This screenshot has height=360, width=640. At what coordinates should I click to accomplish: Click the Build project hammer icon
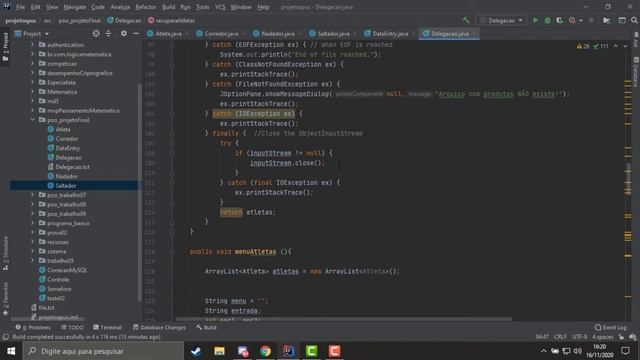[x=466, y=20]
